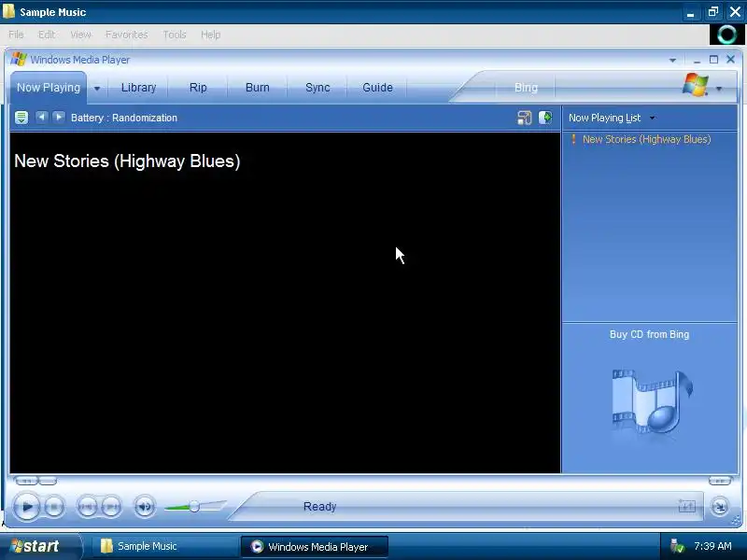The width and height of the screenshot is (747, 560).
Task: Minimize the Windows Media Player window
Action: click(x=697, y=60)
